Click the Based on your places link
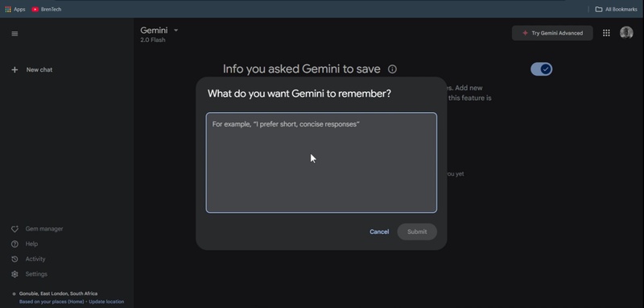 pyautogui.click(x=52, y=302)
